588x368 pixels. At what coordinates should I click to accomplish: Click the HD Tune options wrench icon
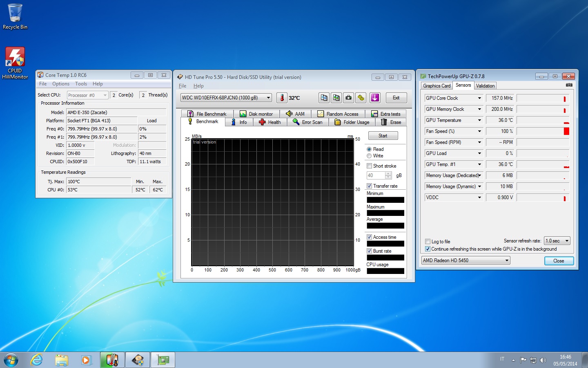pos(361,98)
